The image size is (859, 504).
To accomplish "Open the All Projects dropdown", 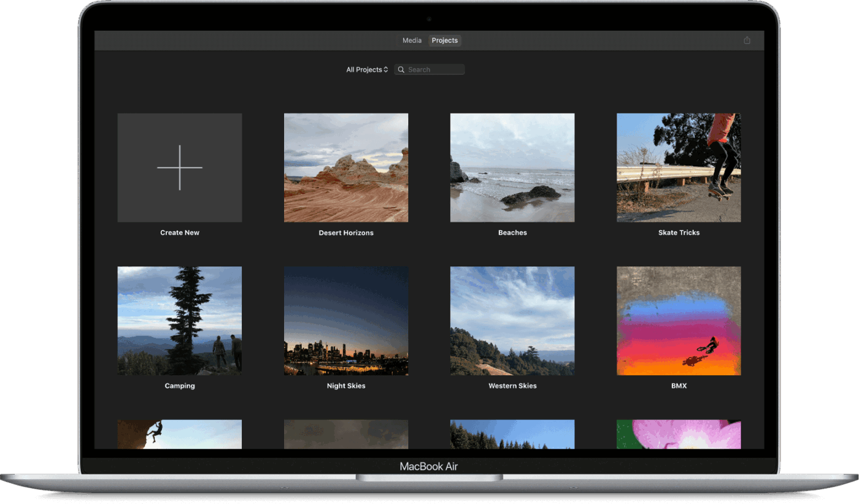I will tap(366, 69).
